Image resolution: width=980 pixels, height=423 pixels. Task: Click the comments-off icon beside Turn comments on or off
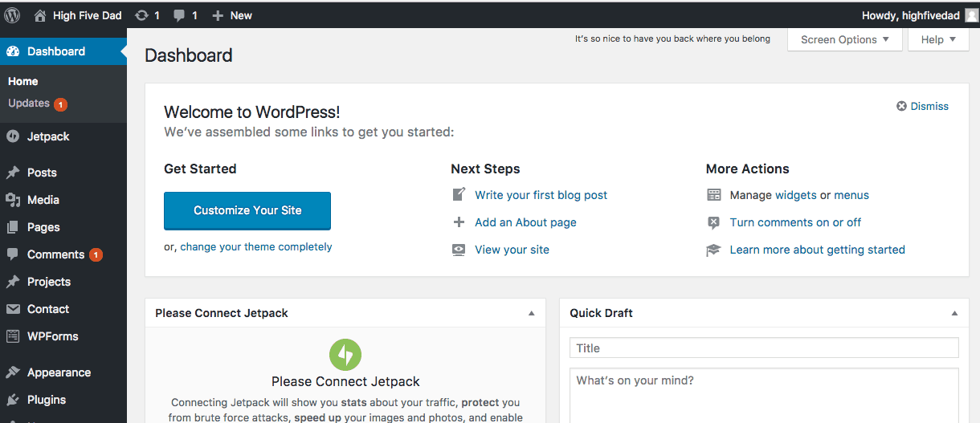pyautogui.click(x=713, y=222)
